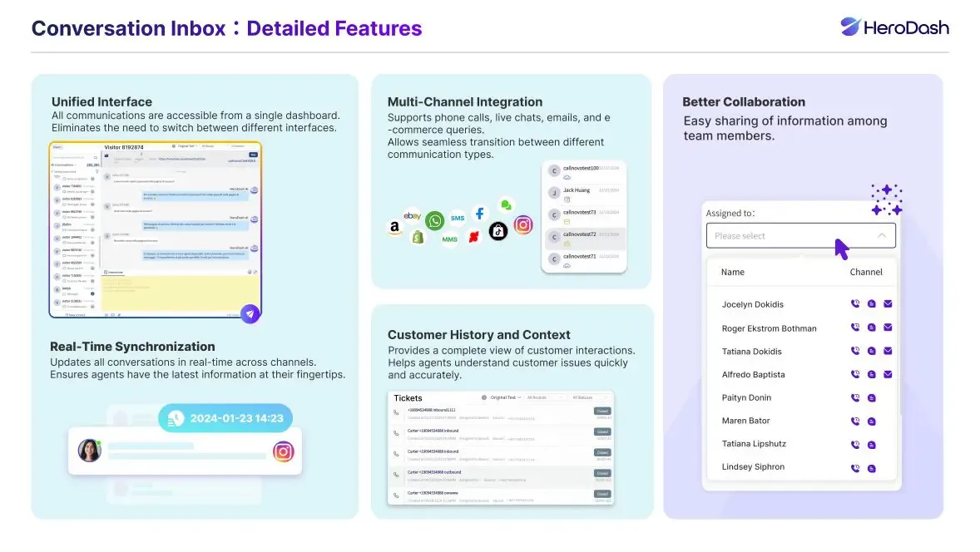Click the real-time conversation preview card
The height and width of the screenshot is (552, 980).
click(185, 451)
